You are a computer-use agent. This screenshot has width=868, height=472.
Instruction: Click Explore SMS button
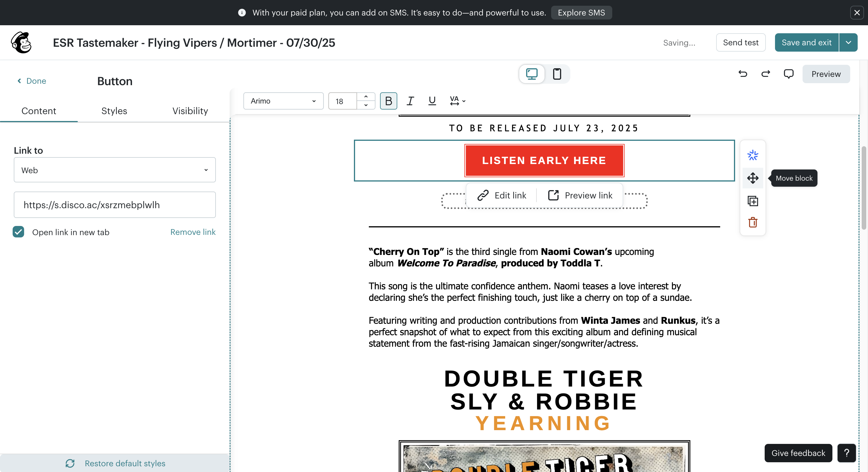[581, 12]
